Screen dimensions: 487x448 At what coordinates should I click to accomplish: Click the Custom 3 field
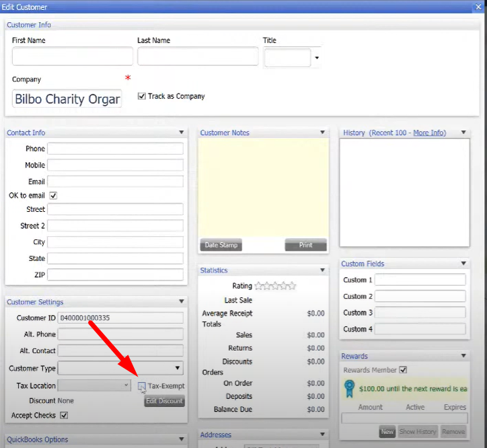[420, 313]
